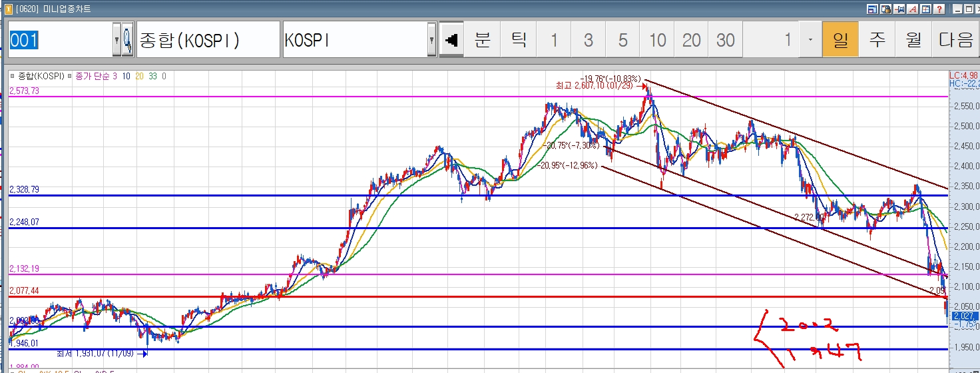Click the -19.76°(-10.83%) trendline angle label

click(611, 79)
